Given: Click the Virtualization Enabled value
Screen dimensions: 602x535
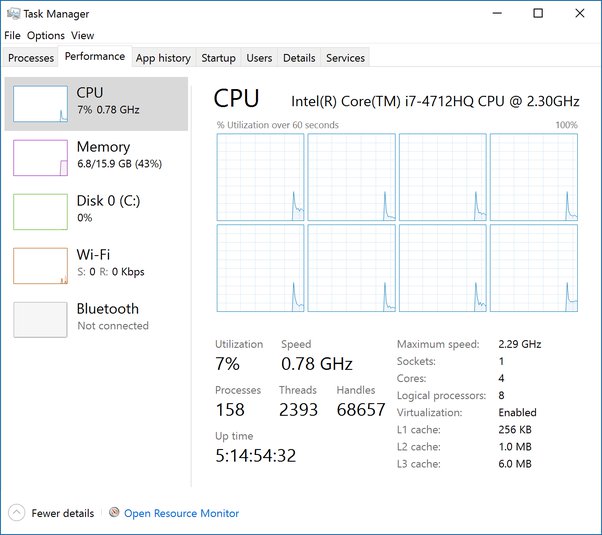Looking at the screenshot, I should pyautogui.click(x=517, y=412).
